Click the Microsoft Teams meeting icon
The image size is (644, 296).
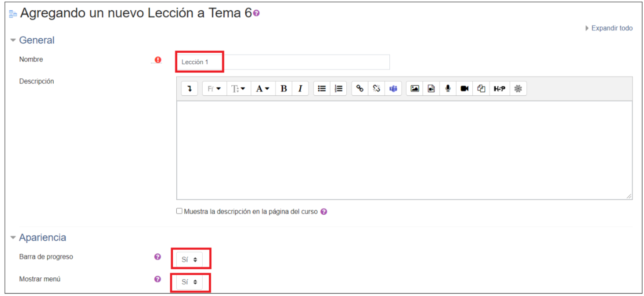click(x=393, y=88)
